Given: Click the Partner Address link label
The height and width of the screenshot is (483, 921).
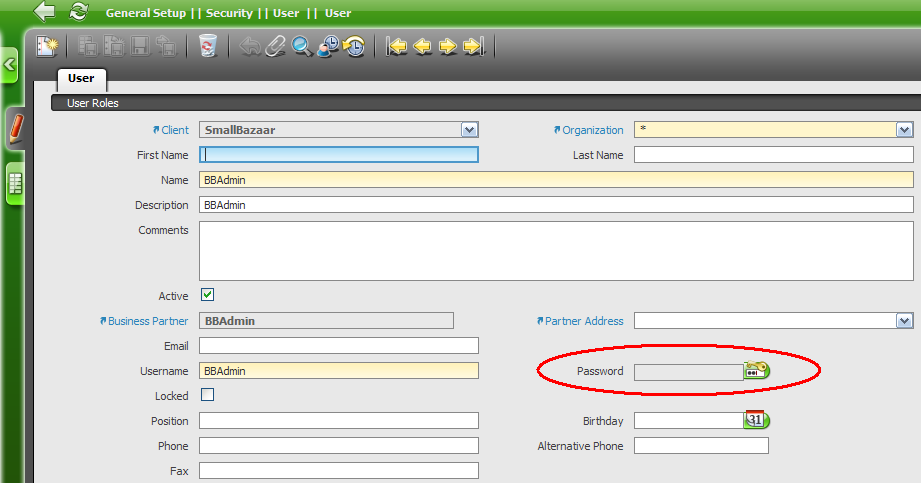Looking at the screenshot, I should [583, 321].
